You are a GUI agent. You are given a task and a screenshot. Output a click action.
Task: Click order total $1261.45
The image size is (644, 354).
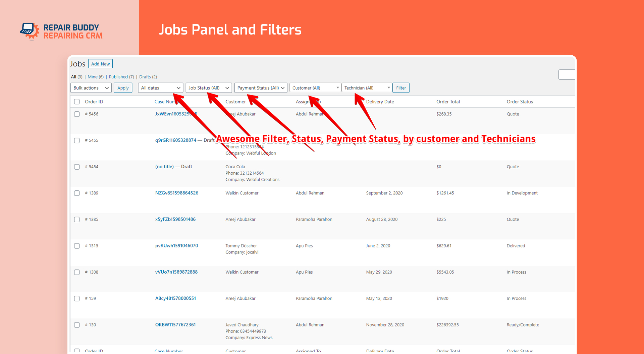[x=445, y=193]
